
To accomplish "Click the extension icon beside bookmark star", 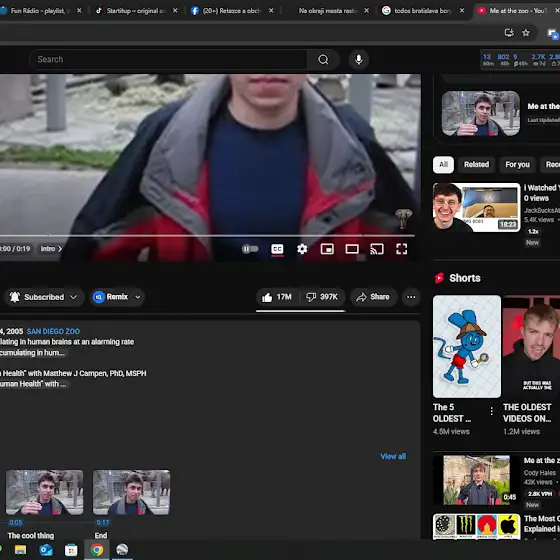I will (553, 34).
